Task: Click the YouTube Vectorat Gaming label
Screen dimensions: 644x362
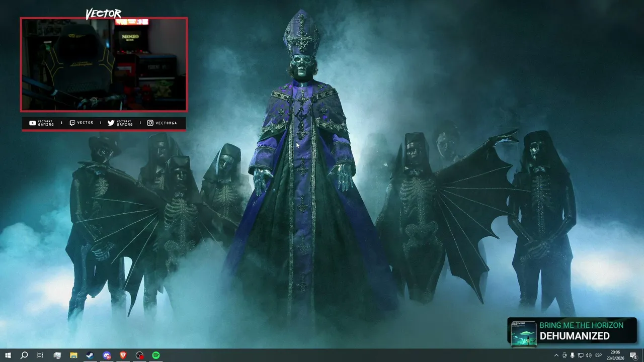Action: tap(41, 123)
